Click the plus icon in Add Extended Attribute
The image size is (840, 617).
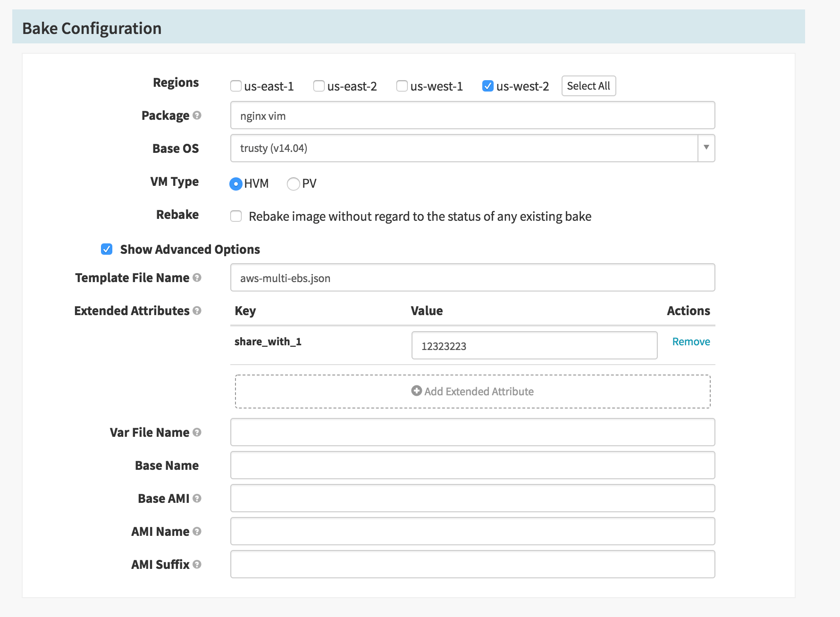[x=416, y=391]
